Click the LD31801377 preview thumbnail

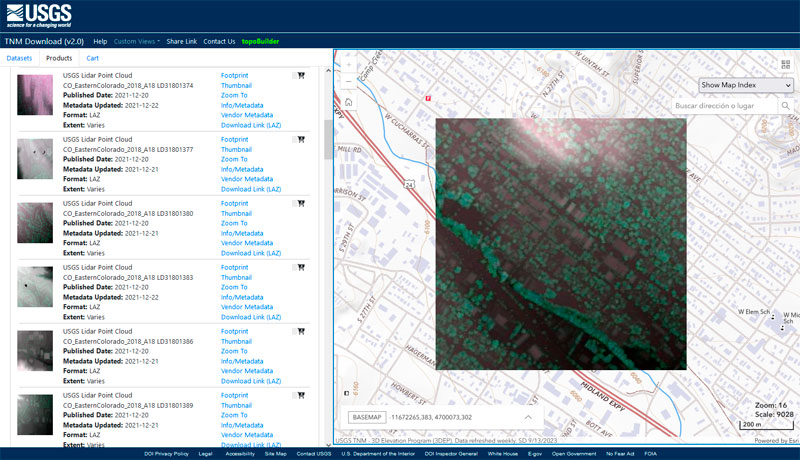click(x=35, y=159)
